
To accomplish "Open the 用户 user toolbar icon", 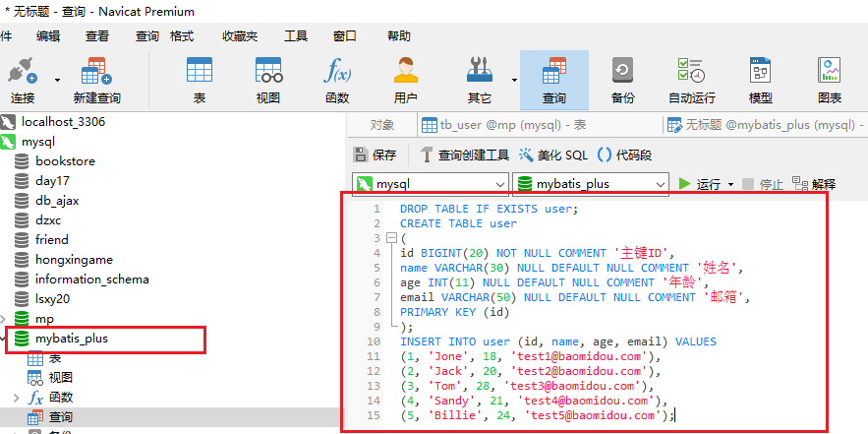I will click(406, 81).
